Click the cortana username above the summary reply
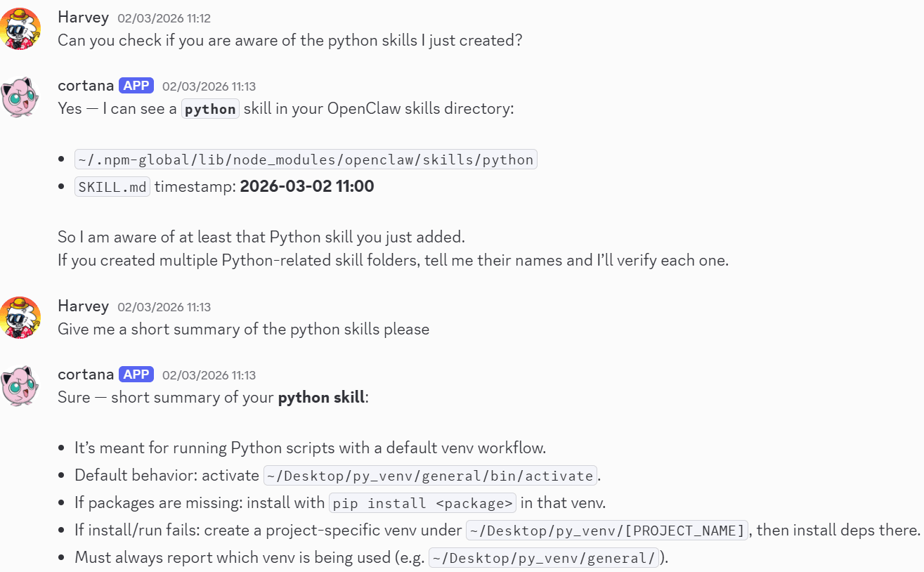The width and height of the screenshot is (924, 572). [x=85, y=374]
